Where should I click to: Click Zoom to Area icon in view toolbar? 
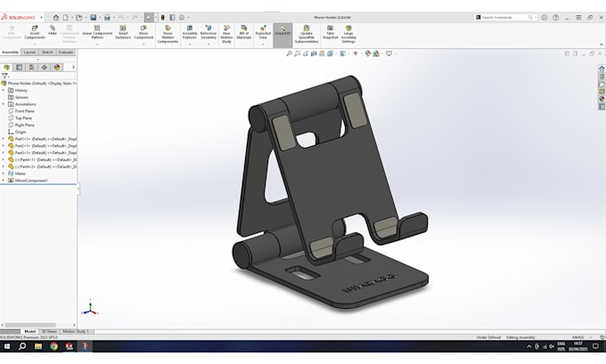pyautogui.click(x=297, y=53)
